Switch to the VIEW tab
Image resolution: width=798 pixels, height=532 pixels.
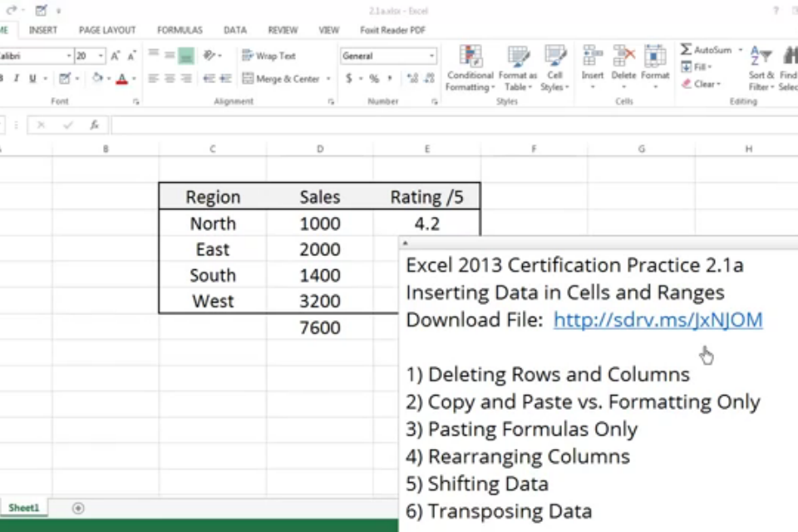pos(329,30)
